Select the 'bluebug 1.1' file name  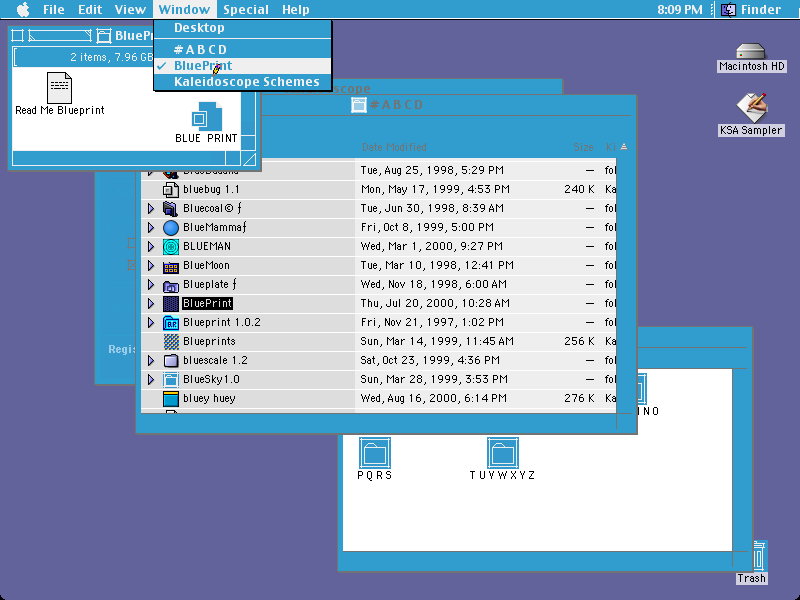(211, 189)
